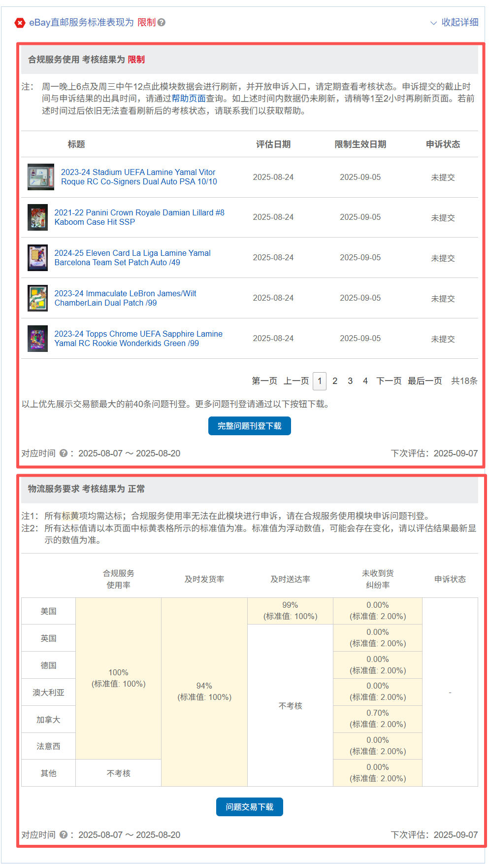Click 问题交易下载 button

click(249, 807)
